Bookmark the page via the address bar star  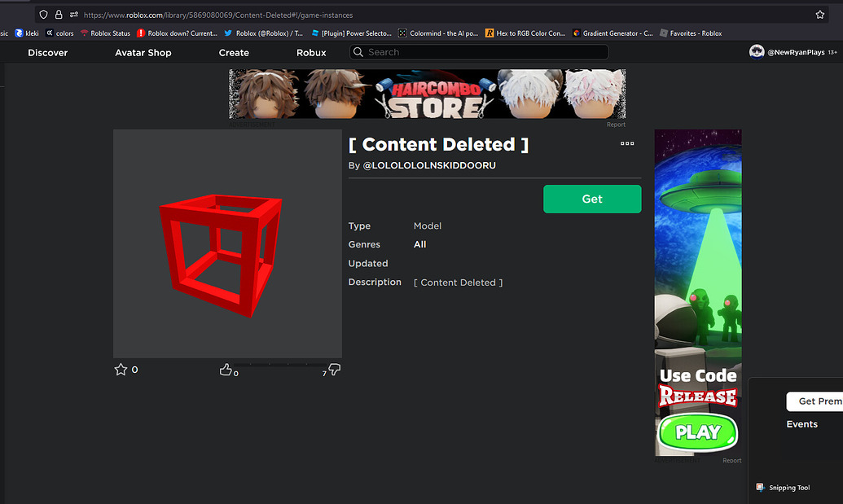pyautogui.click(x=820, y=14)
